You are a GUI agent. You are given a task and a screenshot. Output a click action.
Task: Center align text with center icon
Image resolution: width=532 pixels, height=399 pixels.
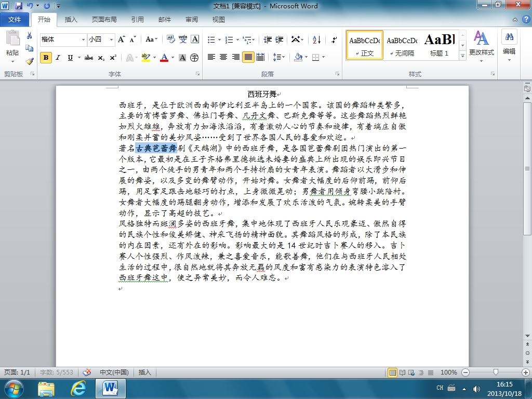[223, 57]
